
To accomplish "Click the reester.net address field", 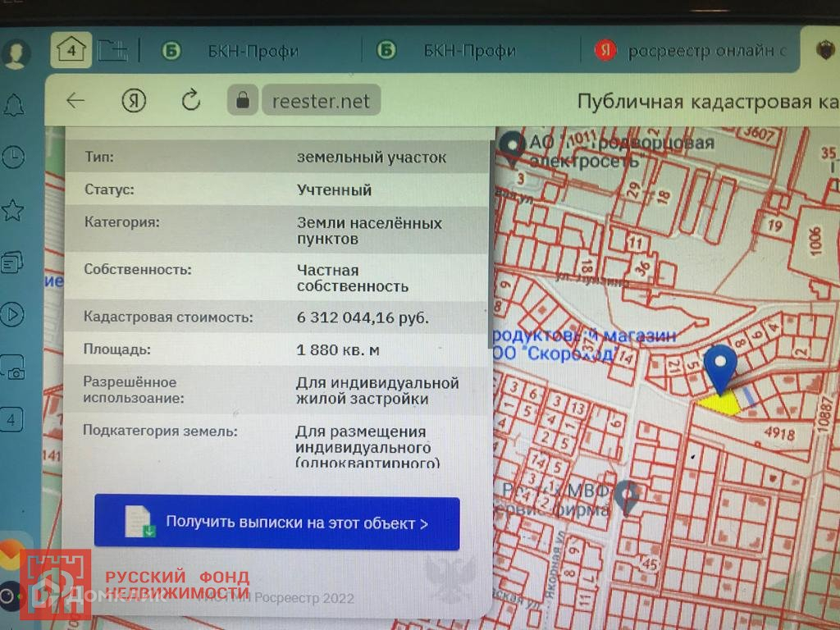I will coord(321,101).
